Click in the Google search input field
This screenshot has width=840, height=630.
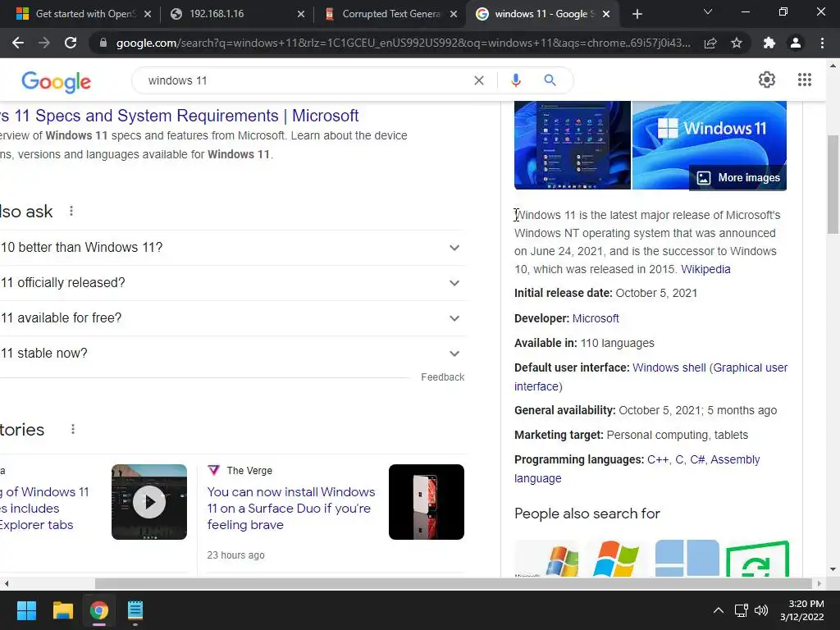point(305,80)
